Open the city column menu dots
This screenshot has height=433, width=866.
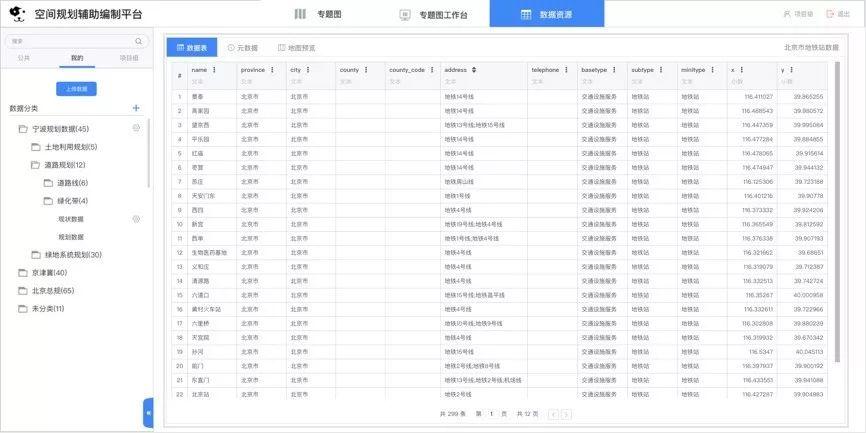(308, 70)
